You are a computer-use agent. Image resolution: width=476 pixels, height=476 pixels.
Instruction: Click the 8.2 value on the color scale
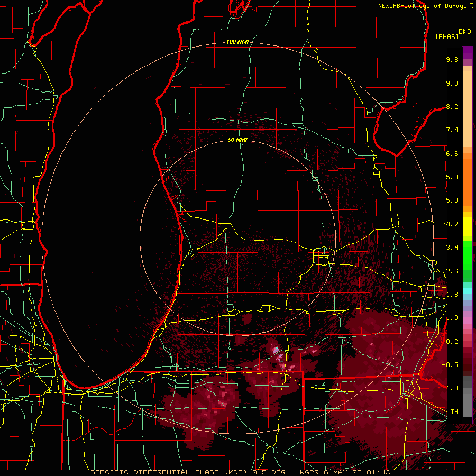coord(452,106)
